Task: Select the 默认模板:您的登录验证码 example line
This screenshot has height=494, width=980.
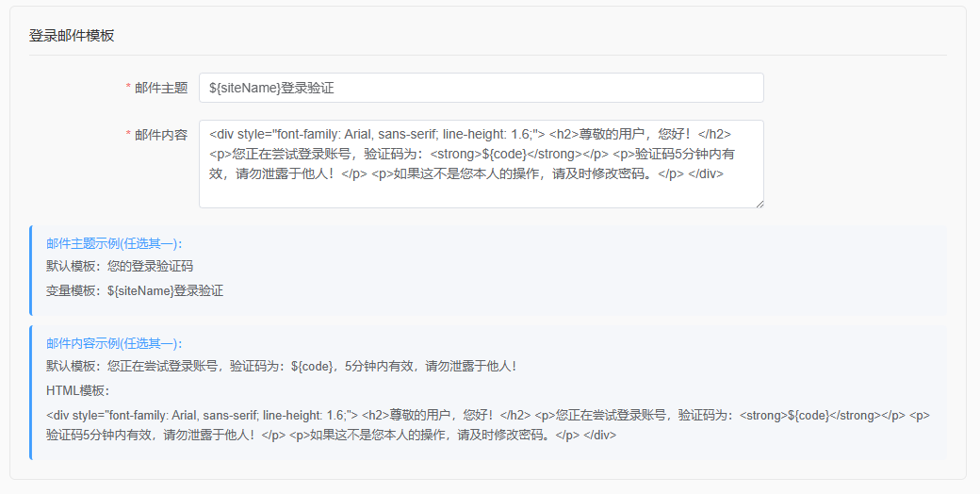Action: tap(120, 266)
